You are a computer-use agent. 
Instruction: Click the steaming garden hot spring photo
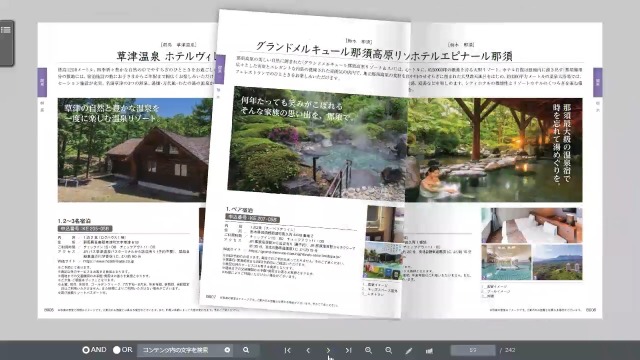point(318,143)
